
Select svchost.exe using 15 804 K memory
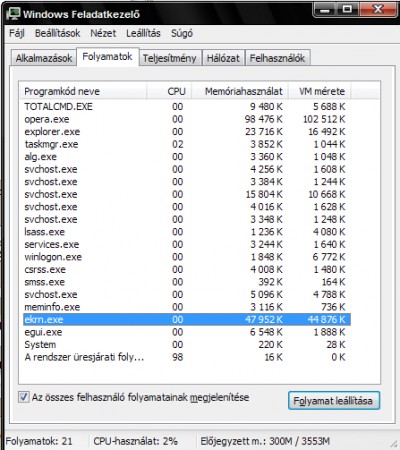pos(187,194)
